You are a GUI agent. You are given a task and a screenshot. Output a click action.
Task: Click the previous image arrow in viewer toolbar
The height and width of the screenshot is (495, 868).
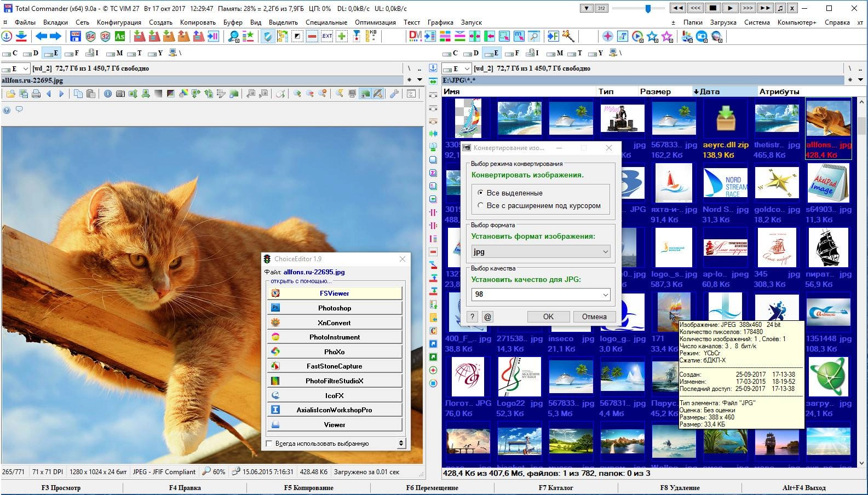click(49, 94)
